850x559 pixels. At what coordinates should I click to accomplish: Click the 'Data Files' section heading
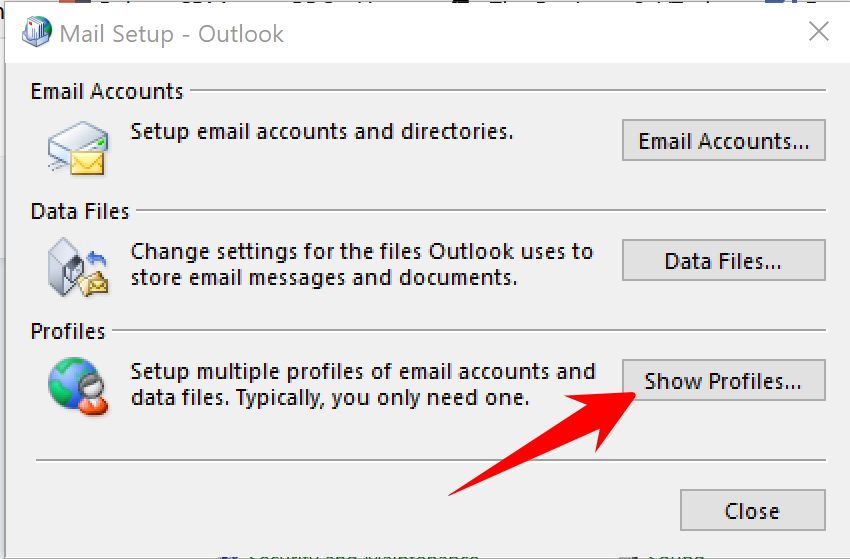coord(80,211)
